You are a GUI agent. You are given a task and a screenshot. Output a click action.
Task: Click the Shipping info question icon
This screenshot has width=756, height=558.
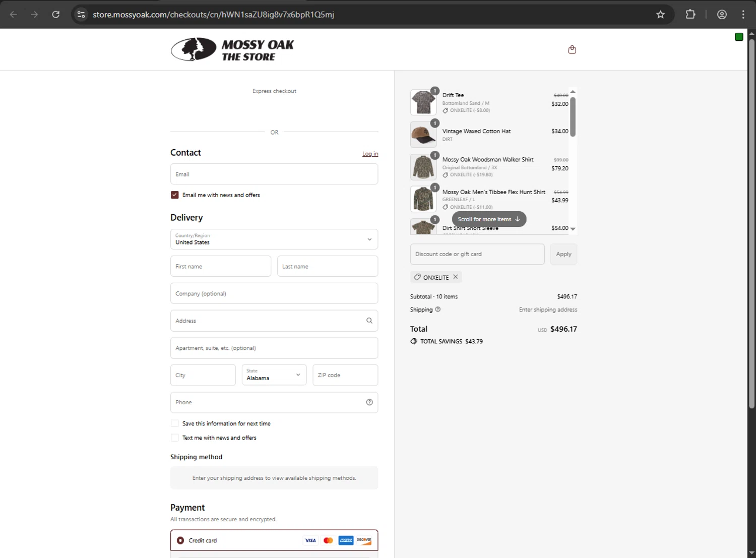tap(438, 309)
